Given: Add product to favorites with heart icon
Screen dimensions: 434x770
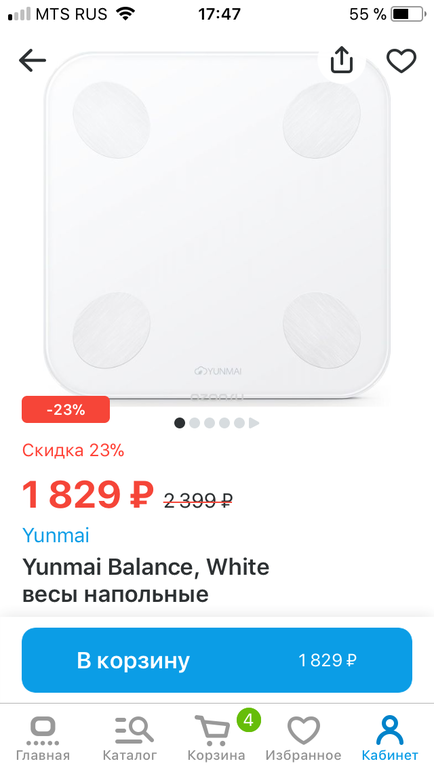Looking at the screenshot, I should (x=401, y=61).
